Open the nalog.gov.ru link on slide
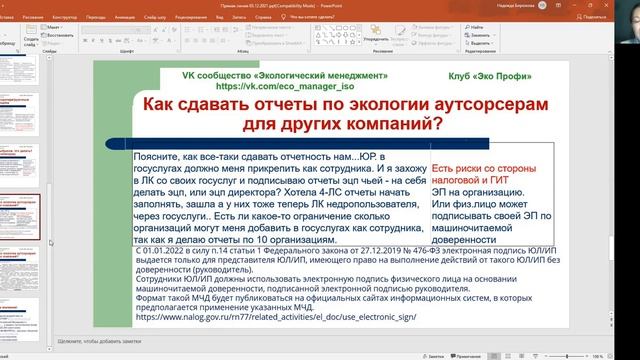 pyautogui.click(x=276, y=317)
